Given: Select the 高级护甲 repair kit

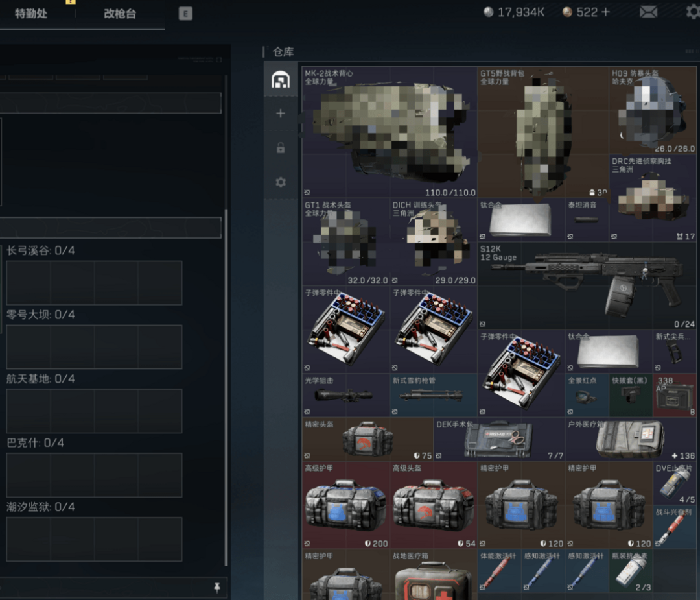Looking at the screenshot, I should click(345, 505).
